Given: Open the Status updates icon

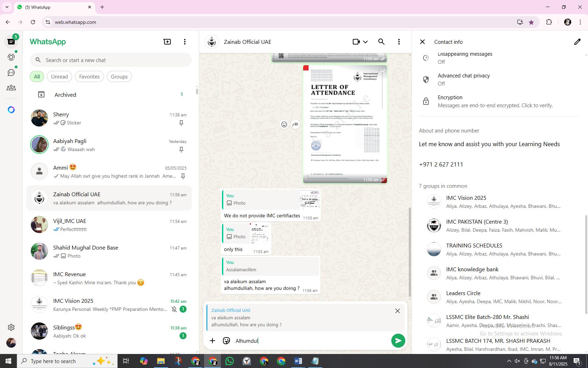Looking at the screenshot, I should coord(11,57).
